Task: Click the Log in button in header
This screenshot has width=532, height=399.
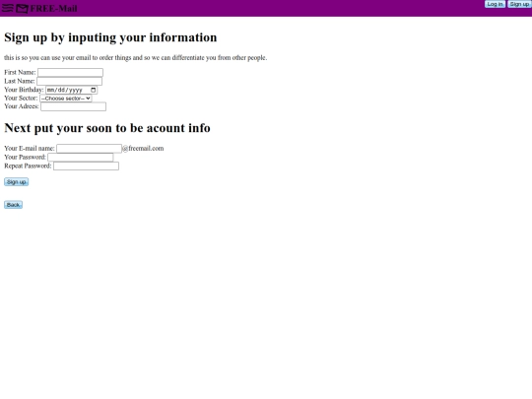Action: point(495,4)
